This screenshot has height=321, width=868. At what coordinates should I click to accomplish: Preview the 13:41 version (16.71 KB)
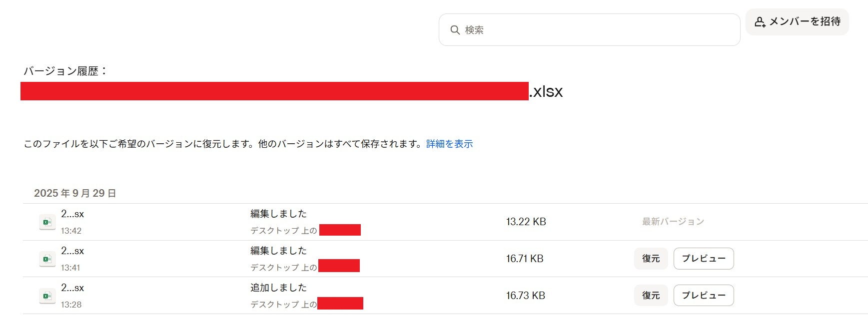(x=703, y=259)
